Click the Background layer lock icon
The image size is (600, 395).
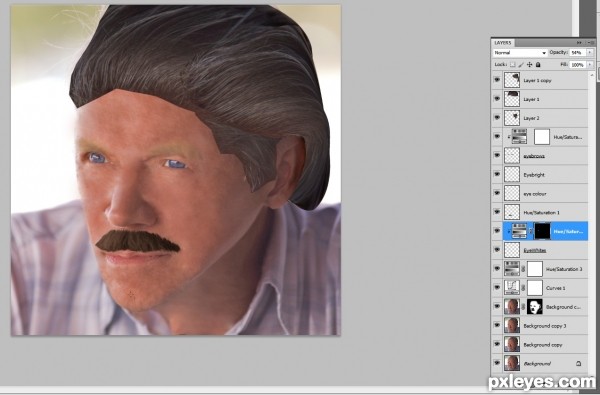579,364
